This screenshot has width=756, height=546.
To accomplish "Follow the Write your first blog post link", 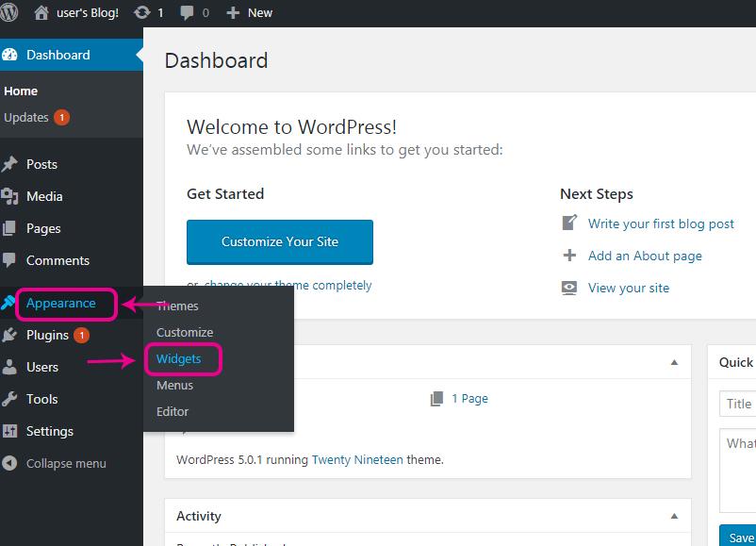I will coord(661,223).
